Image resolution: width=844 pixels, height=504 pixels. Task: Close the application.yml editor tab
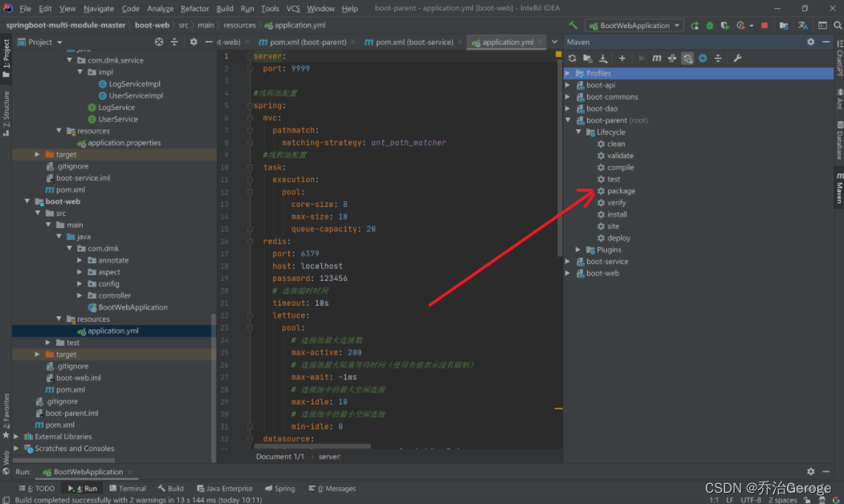540,42
